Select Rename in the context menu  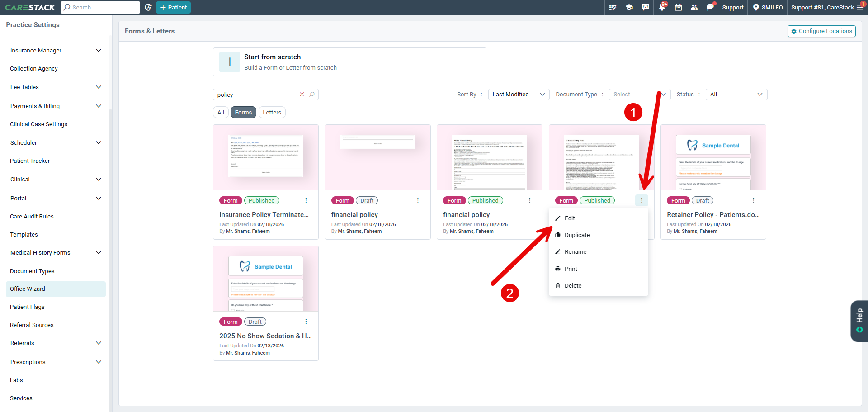(x=599, y=252)
